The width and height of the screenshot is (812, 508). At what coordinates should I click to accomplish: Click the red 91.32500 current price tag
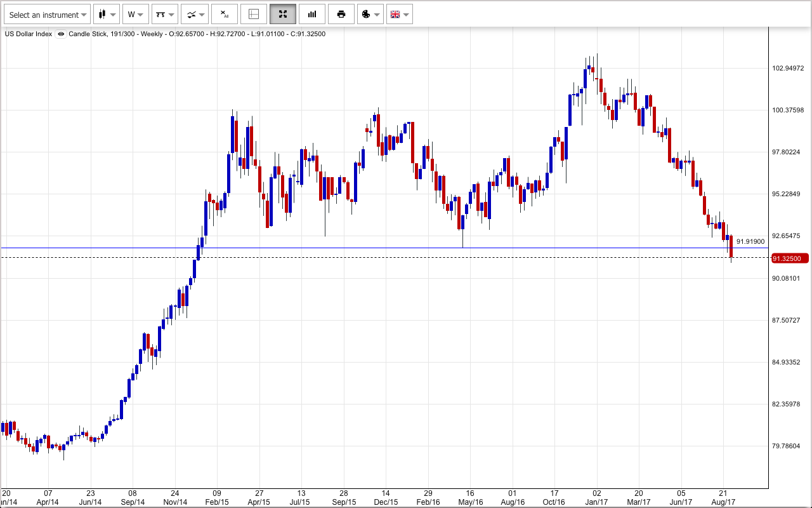[790, 258]
